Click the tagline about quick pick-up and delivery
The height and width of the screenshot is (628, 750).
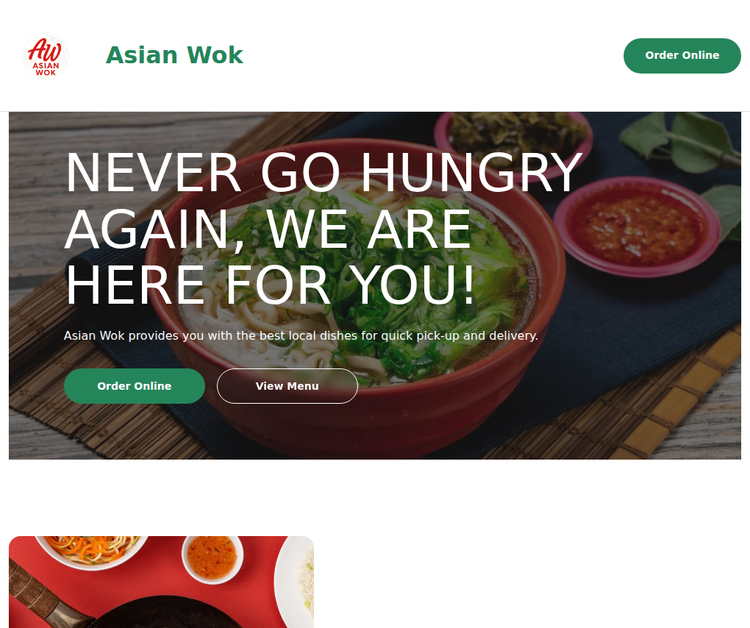(301, 336)
